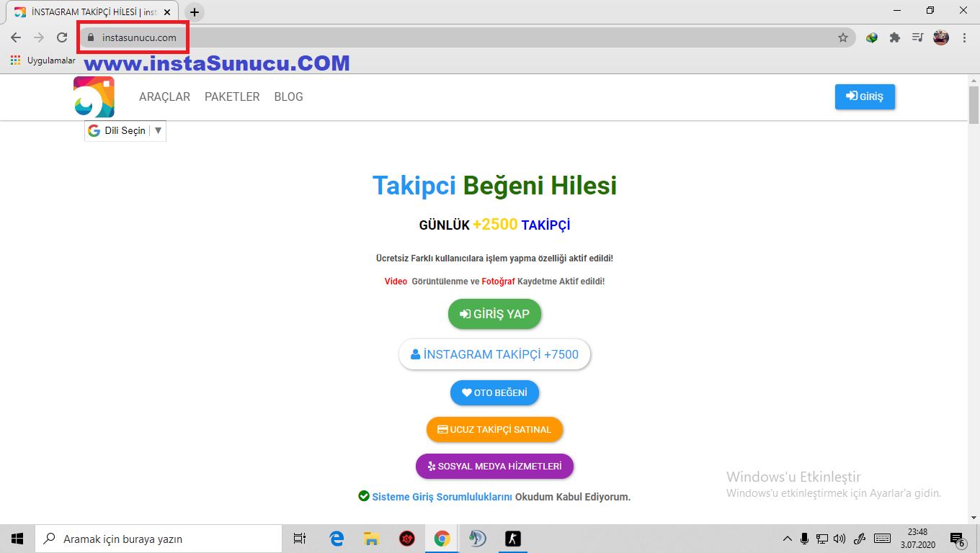Open the BLOG menu item
Viewport: 980px width, 553px height.
288,96
